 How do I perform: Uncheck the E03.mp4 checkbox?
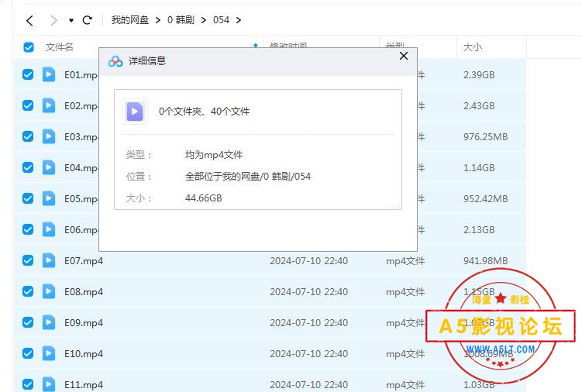28,136
